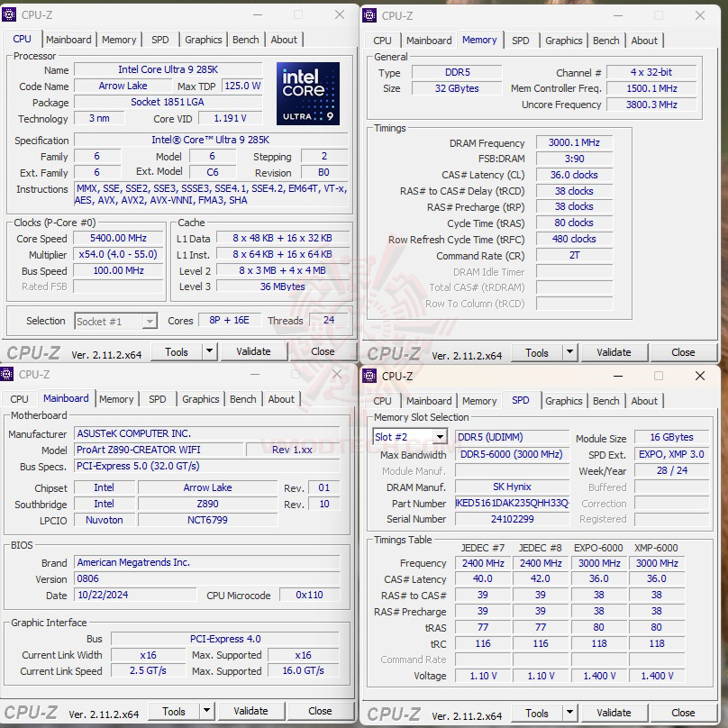Open Bench tab in the CPU window
Viewport: 728px width, 728px height.
(246, 40)
